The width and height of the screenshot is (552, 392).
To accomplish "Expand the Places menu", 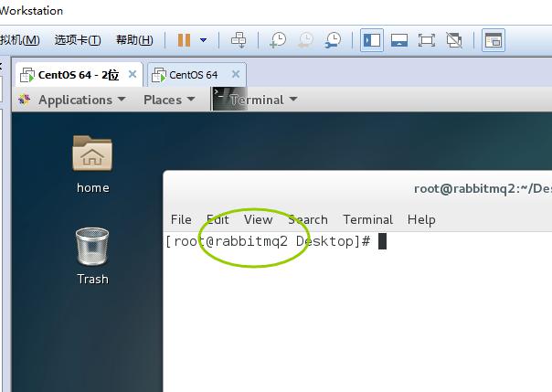I will pos(169,100).
